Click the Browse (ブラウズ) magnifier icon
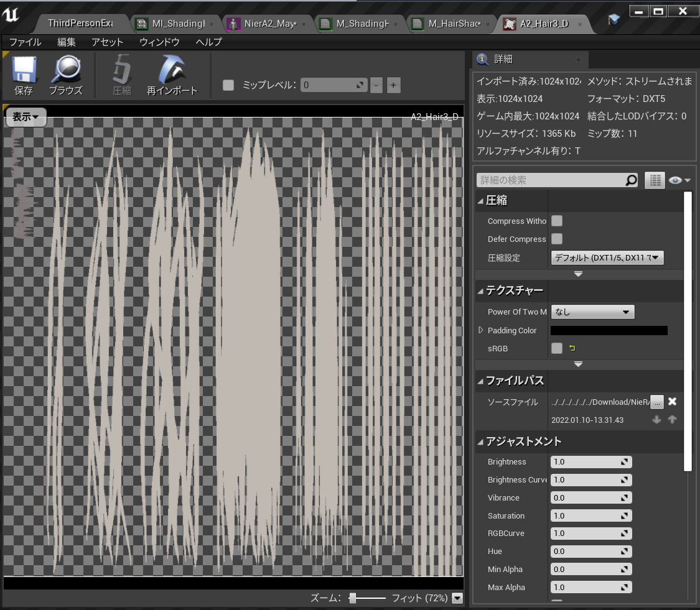Viewport: 700px width, 610px height. pyautogui.click(x=65, y=75)
